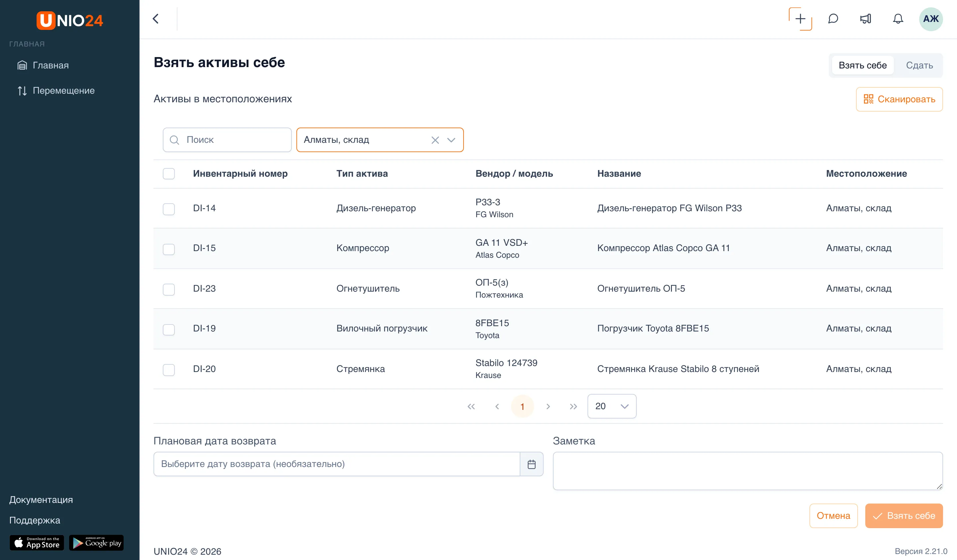Image resolution: width=957 pixels, height=560 pixels.
Task: Tick the DI-20 Стремянка checkbox
Action: pos(168,370)
